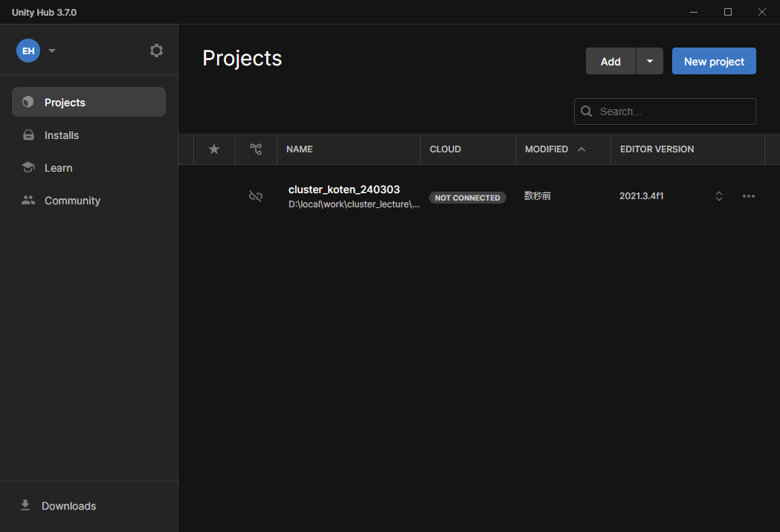Select the Projects sidebar item
This screenshot has height=532, width=780.
[x=88, y=102]
